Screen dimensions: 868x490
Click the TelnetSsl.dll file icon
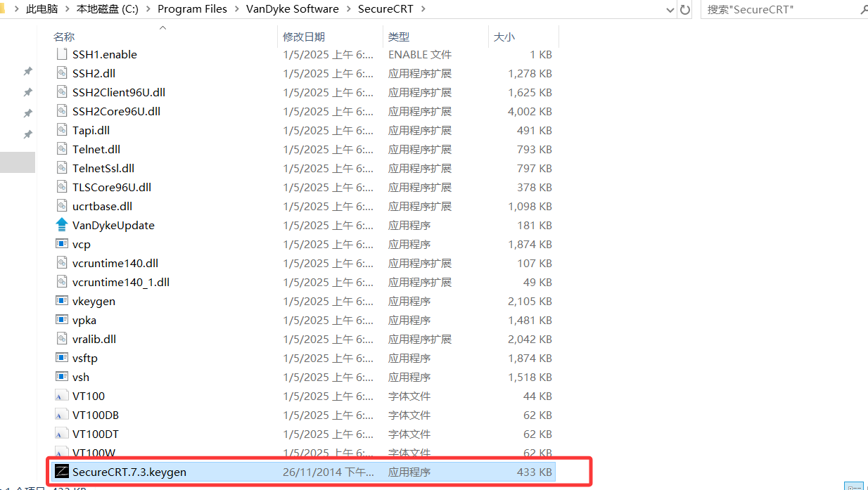click(x=62, y=168)
